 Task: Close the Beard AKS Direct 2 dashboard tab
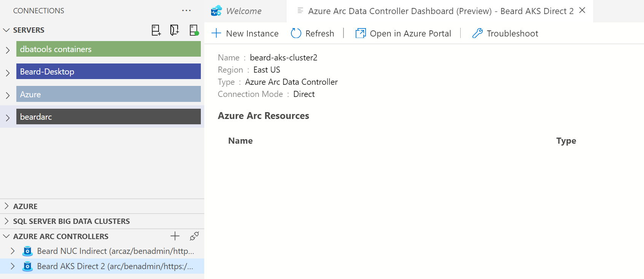(x=582, y=10)
